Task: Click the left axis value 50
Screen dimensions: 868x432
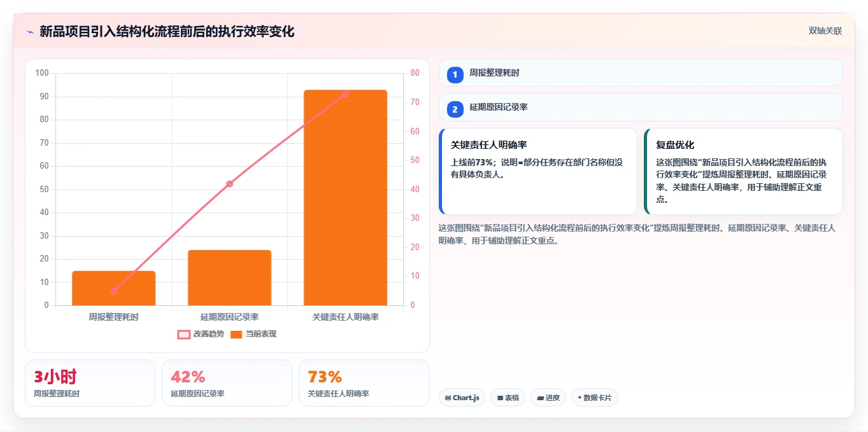Action: [x=44, y=189]
